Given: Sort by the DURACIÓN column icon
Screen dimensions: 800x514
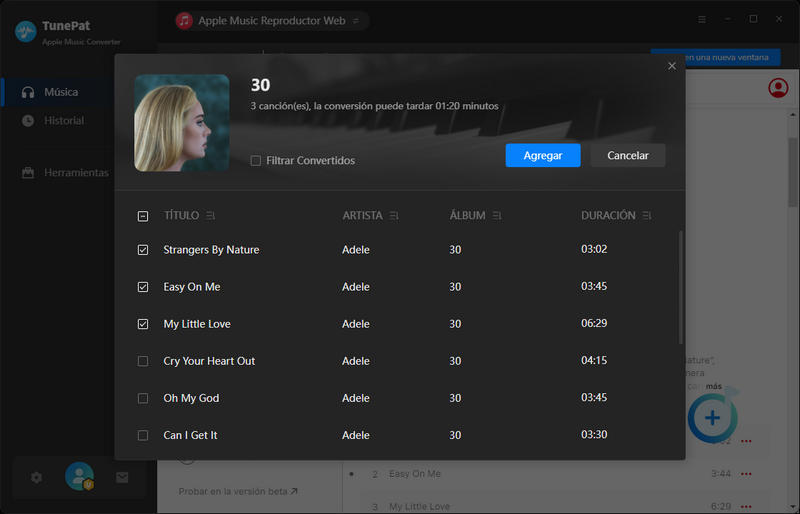Looking at the screenshot, I should click(648, 216).
